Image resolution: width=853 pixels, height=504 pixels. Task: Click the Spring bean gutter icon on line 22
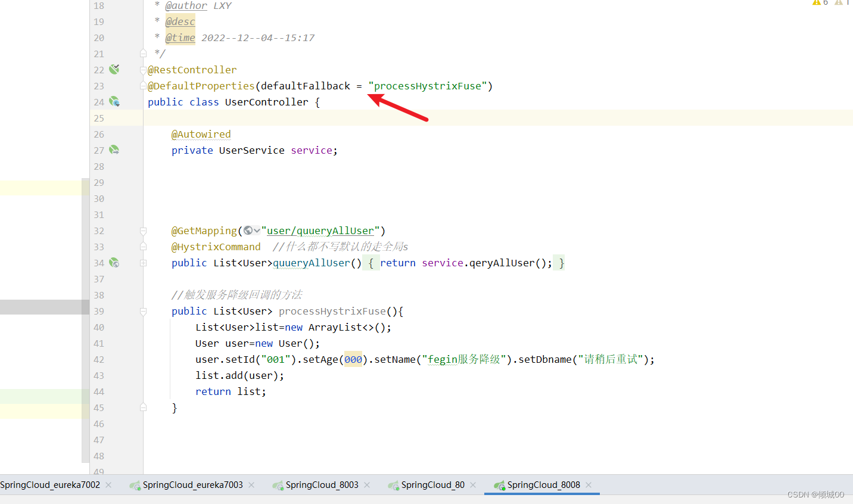point(114,69)
